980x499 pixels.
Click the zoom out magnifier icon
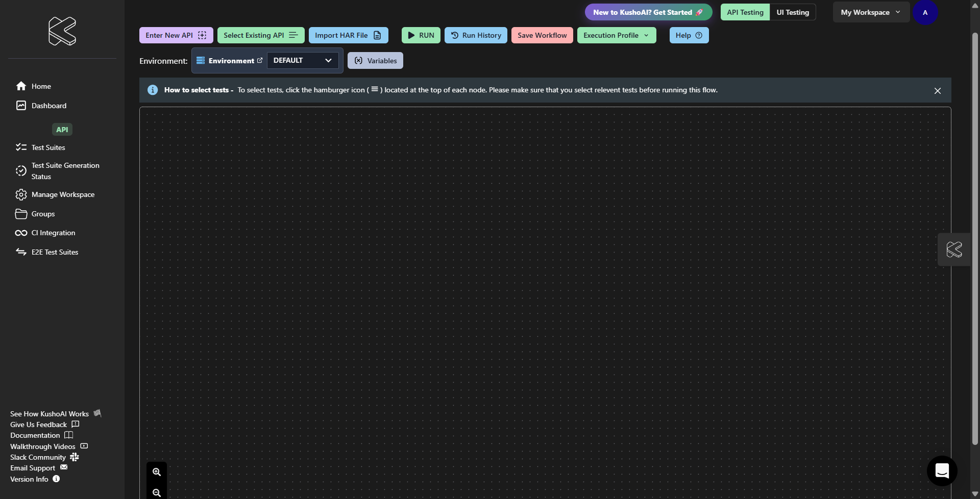[157, 492]
